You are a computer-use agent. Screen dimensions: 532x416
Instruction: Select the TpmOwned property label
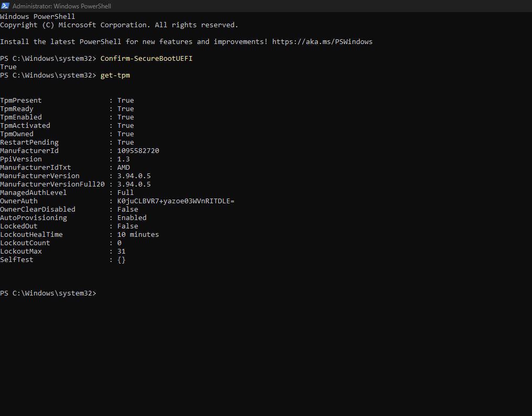point(17,134)
